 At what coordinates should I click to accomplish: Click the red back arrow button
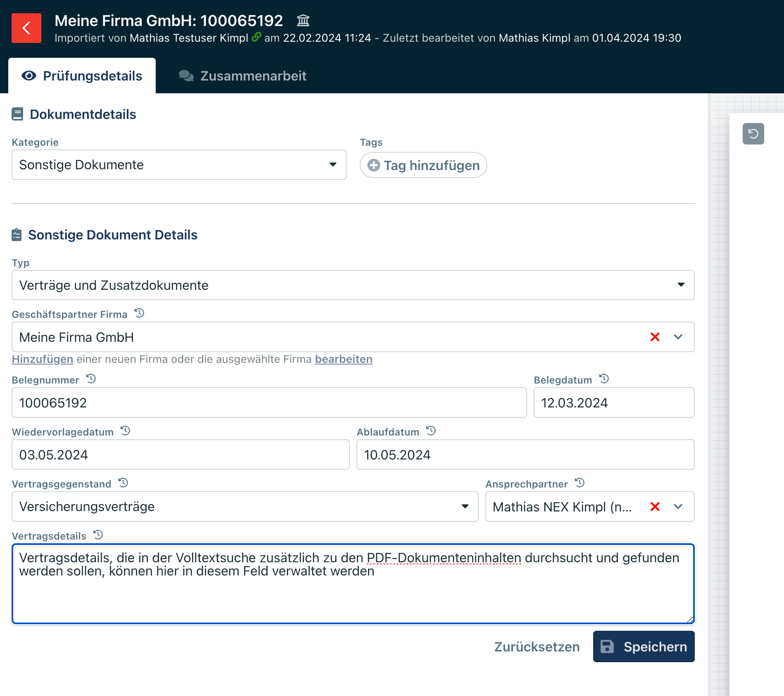[x=26, y=28]
